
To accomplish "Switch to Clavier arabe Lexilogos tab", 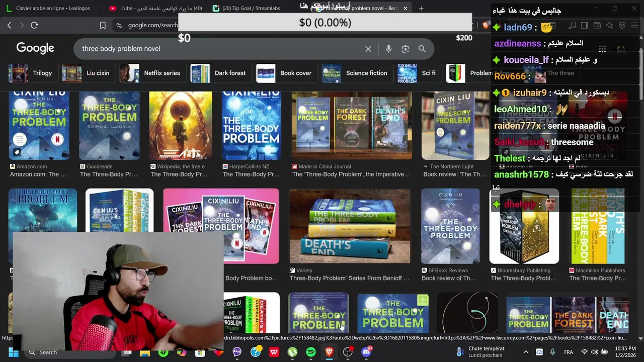I will tap(53, 8).
